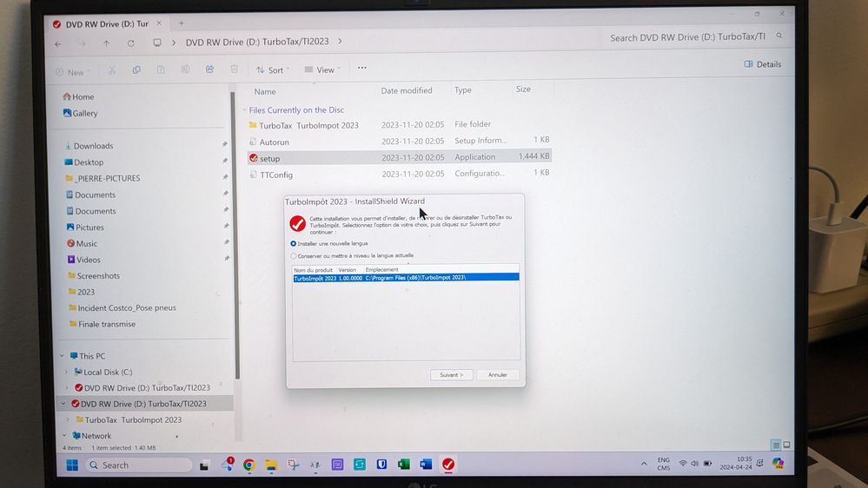Expand TurboTax TurboImpot 2023 tree node
Viewport: 868px width, 488px height.
pyautogui.click(x=68, y=420)
